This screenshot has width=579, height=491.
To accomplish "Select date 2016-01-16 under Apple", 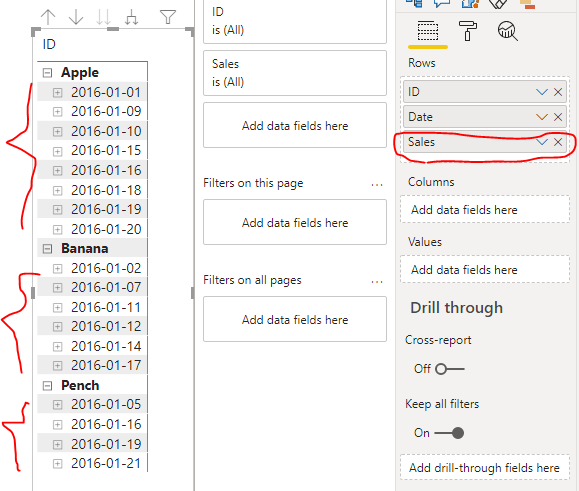I will (x=106, y=171).
